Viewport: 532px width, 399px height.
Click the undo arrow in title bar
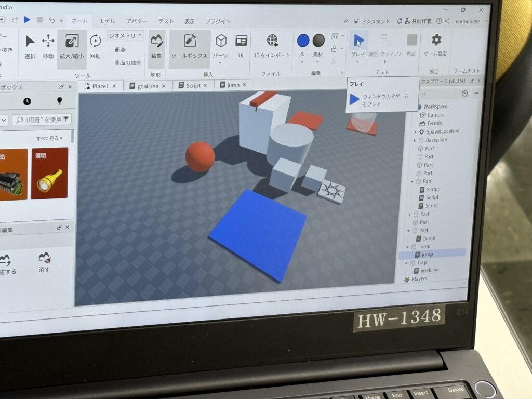click(x=51, y=20)
